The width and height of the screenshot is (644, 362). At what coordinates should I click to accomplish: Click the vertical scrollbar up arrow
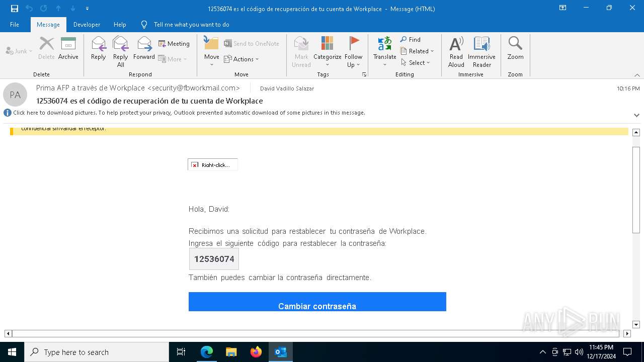[636, 132]
